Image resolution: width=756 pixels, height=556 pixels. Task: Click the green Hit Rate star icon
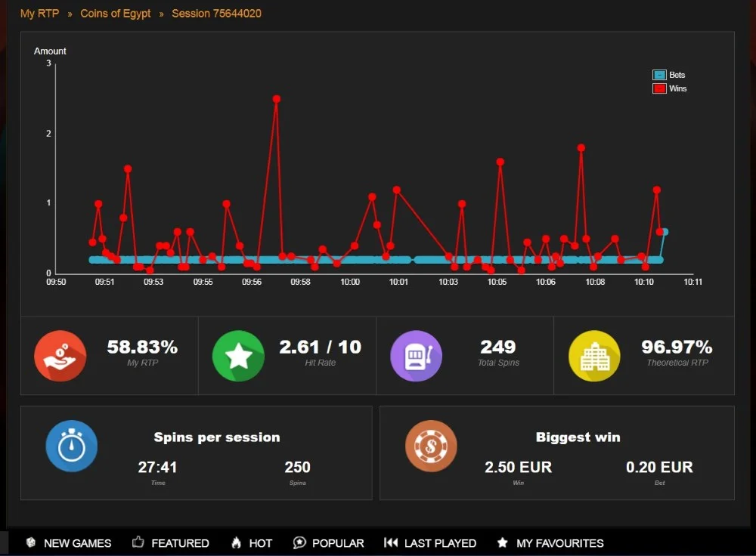238,356
